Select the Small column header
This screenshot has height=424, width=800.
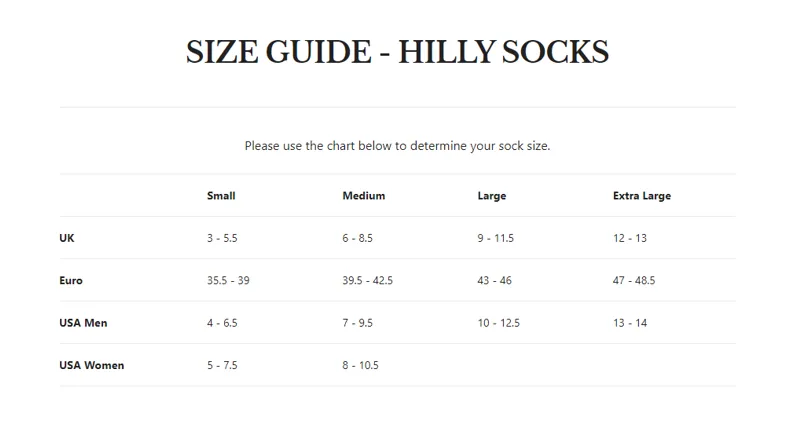coord(221,196)
